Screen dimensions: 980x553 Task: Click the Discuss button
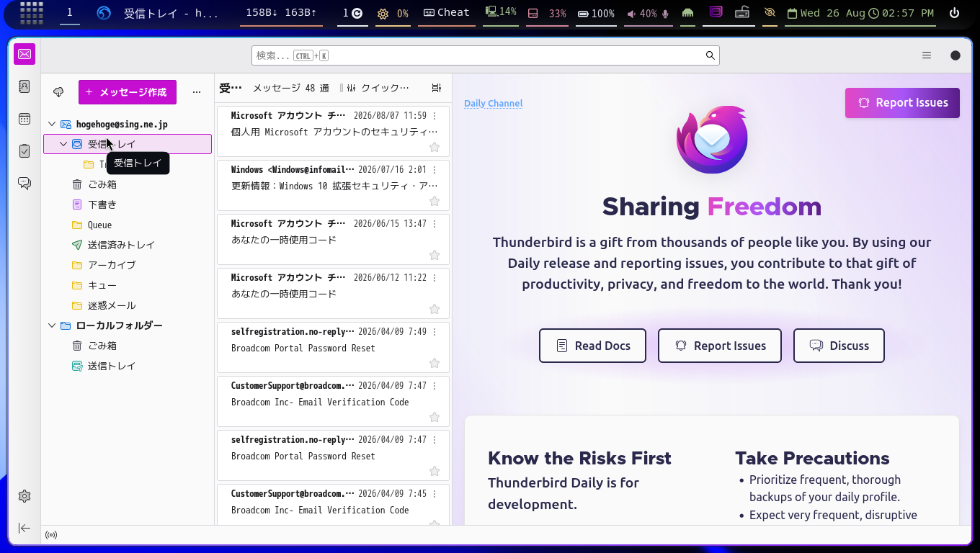coord(839,346)
